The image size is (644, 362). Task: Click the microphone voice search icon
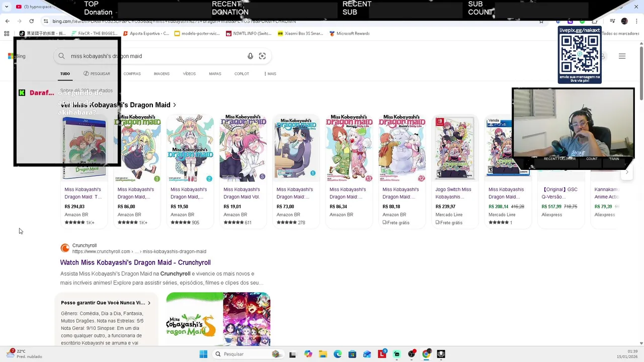[x=250, y=56]
